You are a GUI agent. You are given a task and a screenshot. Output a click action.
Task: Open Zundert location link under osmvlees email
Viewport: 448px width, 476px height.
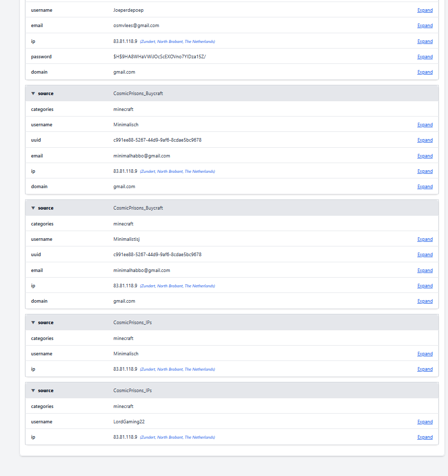177,42
